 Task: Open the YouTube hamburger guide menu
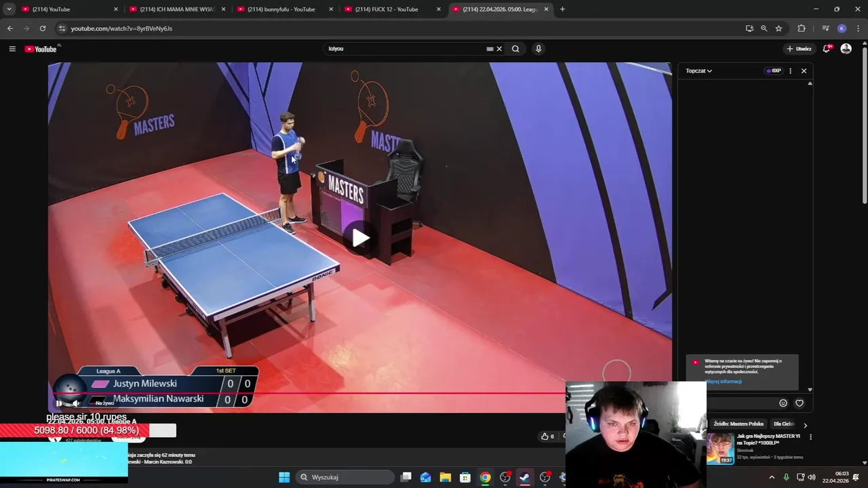[x=12, y=49]
